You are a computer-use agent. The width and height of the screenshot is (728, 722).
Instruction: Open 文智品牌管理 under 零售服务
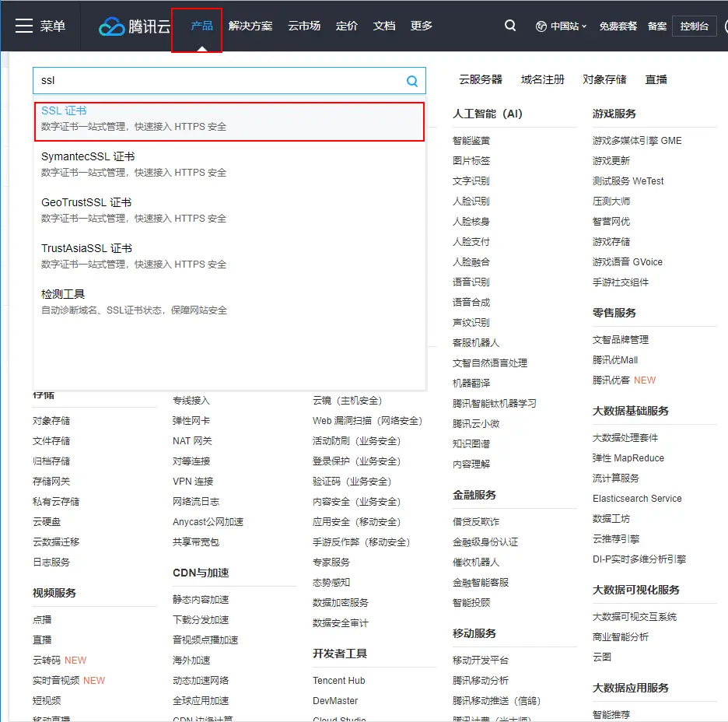click(x=621, y=340)
